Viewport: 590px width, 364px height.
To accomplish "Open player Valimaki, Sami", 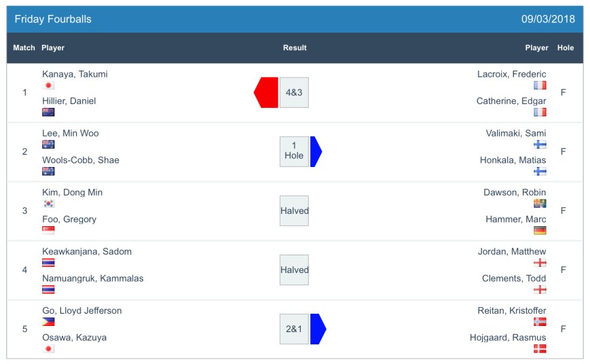I will pyautogui.click(x=516, y=133).
